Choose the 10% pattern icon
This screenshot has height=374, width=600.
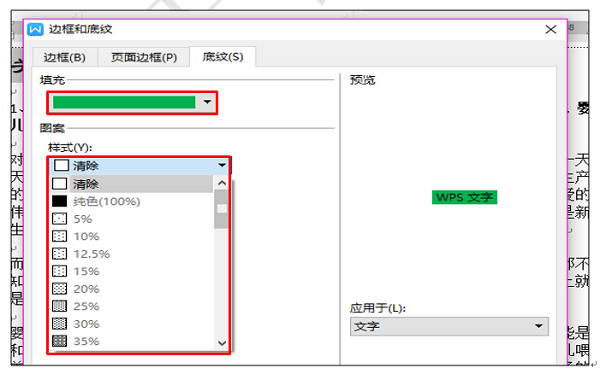[59, 236]
